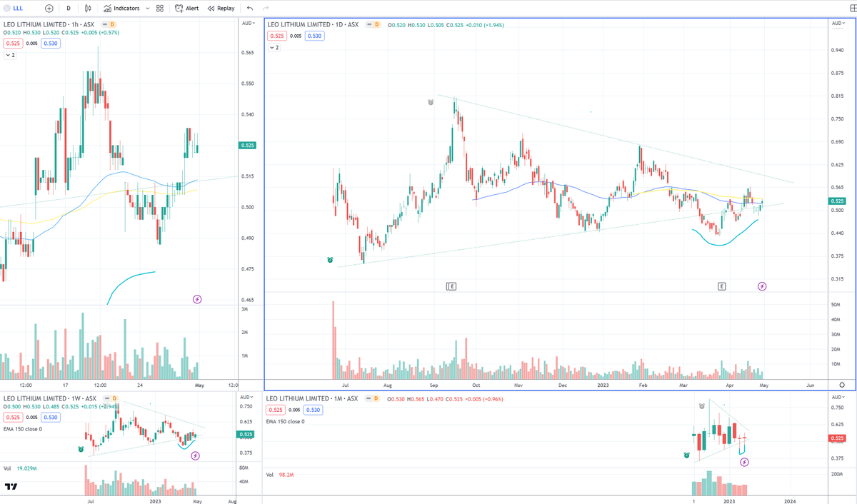Click the red 0.525 sell button on 1M chart
The image size is (857, 504).
click(274, 410)
